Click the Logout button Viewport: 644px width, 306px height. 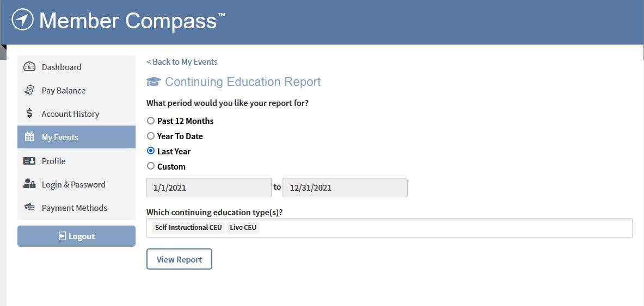coord(76,236)
